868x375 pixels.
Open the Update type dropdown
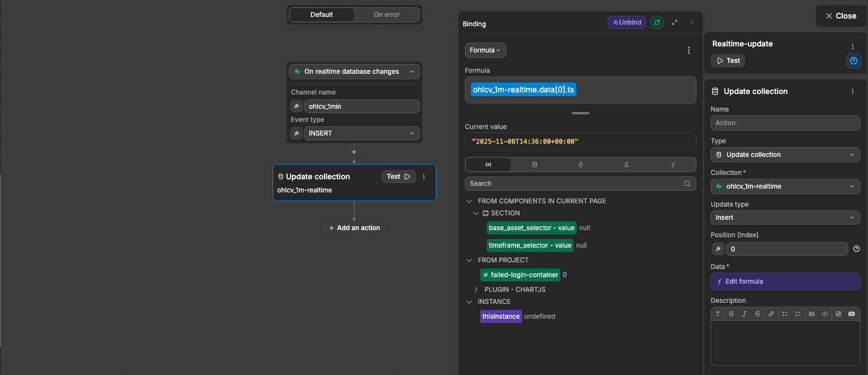pos(785,218)
